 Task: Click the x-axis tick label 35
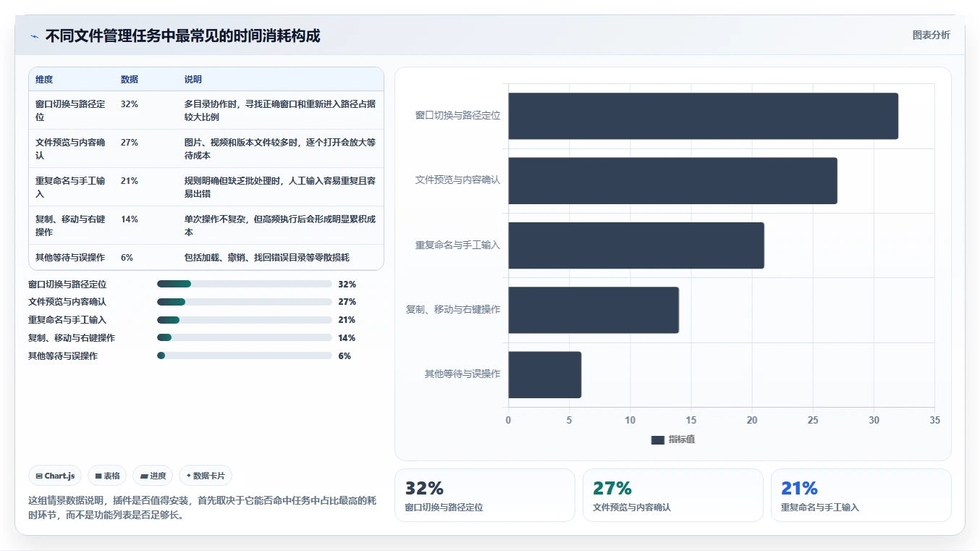point(934,421)
